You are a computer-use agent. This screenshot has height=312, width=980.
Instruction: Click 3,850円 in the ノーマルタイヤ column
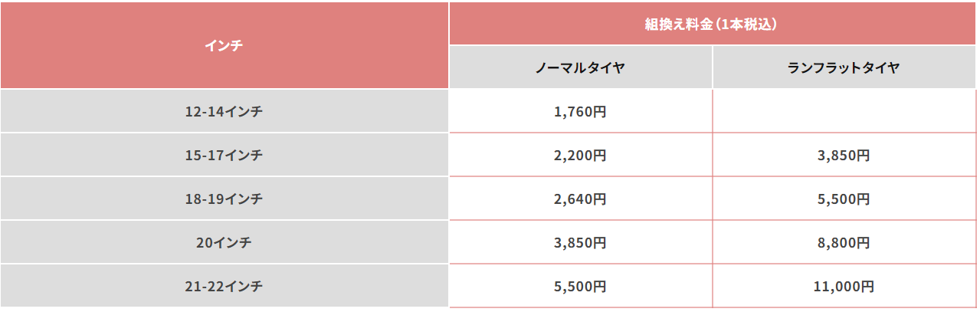tap(580, 243)
